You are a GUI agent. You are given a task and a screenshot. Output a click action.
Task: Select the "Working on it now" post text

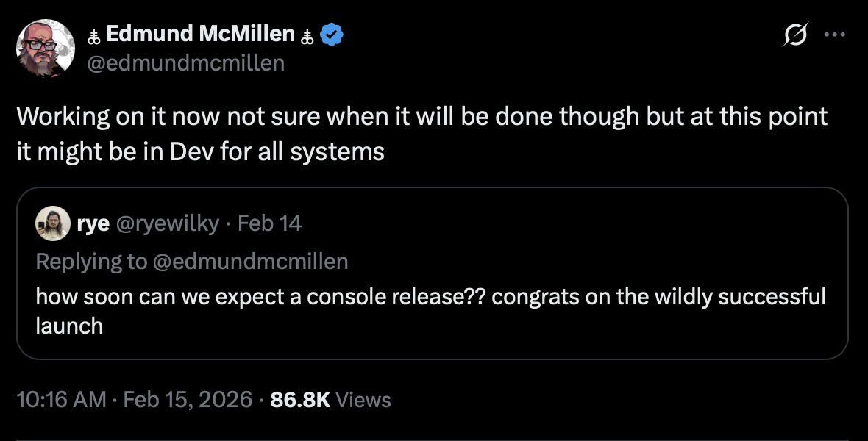(x=421, y=134)
